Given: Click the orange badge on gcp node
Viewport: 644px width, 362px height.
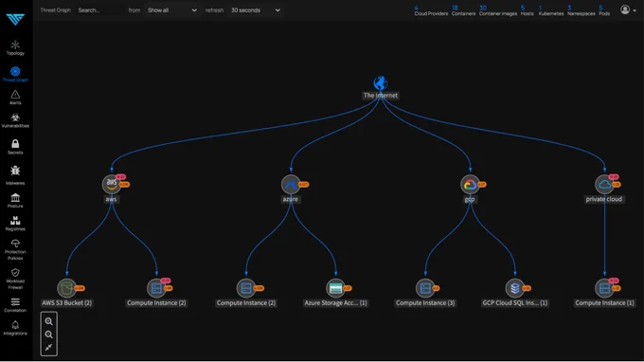Looking at the screenshot, I should [x=482, y=185].
